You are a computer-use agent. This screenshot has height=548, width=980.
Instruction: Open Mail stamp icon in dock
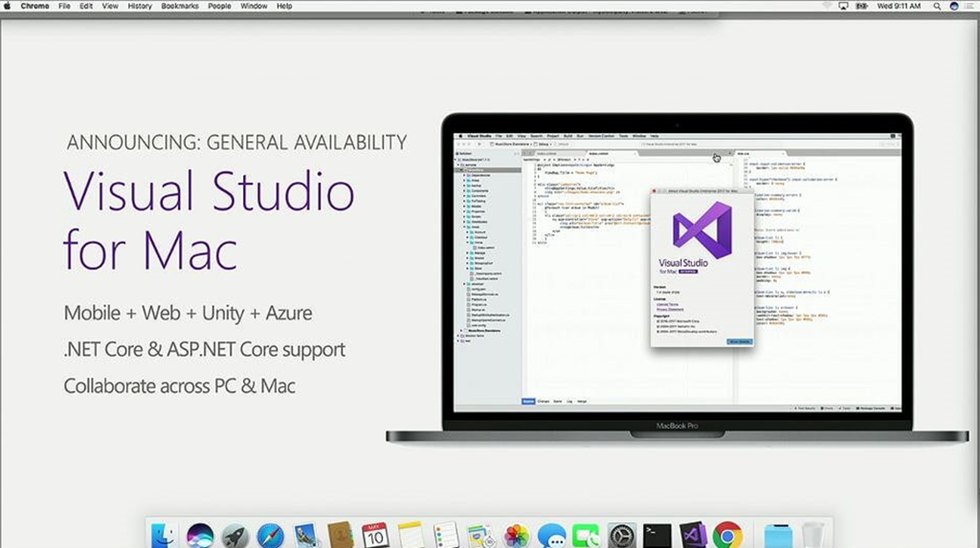(x=305, y=536)
